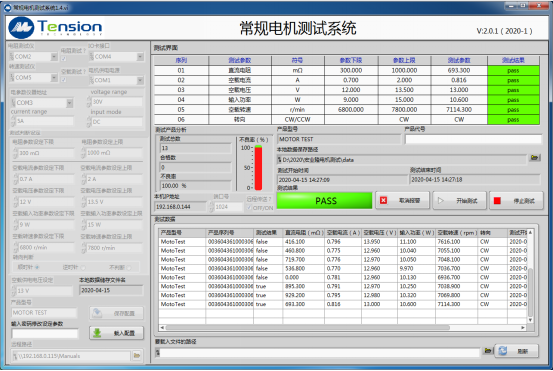The image size is (553, 371).
Task: Click the stepper of the 15 W power upper limit
Action: [x=84, y=224]
